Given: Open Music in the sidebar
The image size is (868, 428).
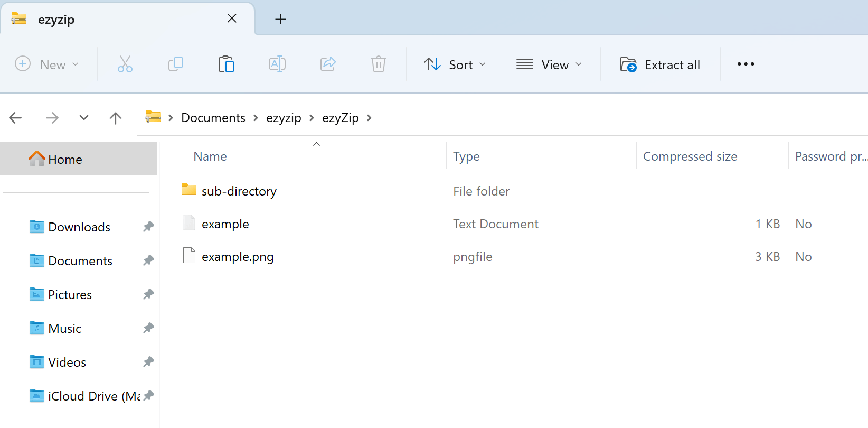Looking at the screenshot, I should tap(64, 328).
